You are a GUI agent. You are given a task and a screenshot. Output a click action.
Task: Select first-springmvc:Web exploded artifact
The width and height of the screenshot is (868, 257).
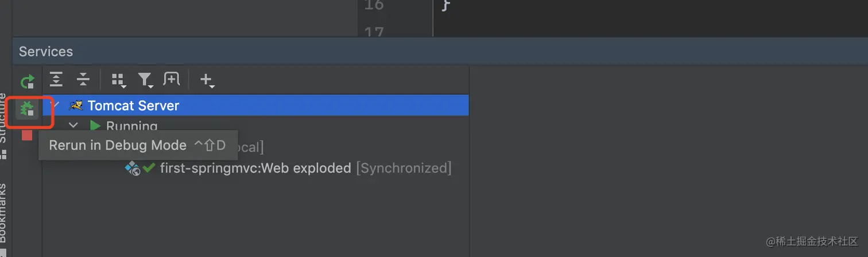point(255,168)
